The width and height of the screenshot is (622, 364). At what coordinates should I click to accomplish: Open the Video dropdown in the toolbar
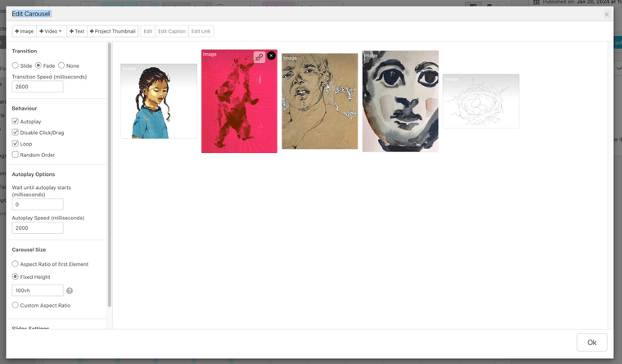pos(51,31)
